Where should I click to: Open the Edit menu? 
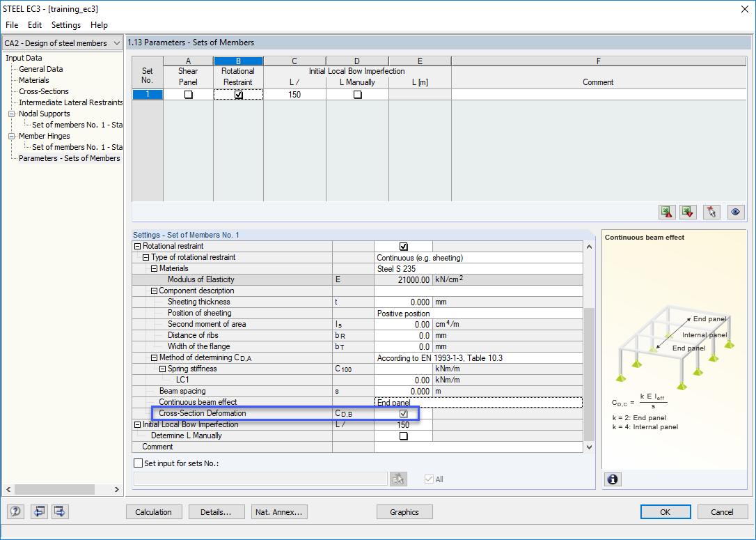click(x=35, y=25)
